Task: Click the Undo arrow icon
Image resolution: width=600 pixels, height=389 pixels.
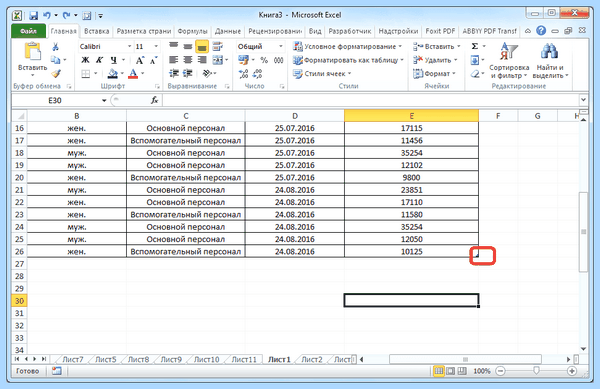Action: [47, 15]
